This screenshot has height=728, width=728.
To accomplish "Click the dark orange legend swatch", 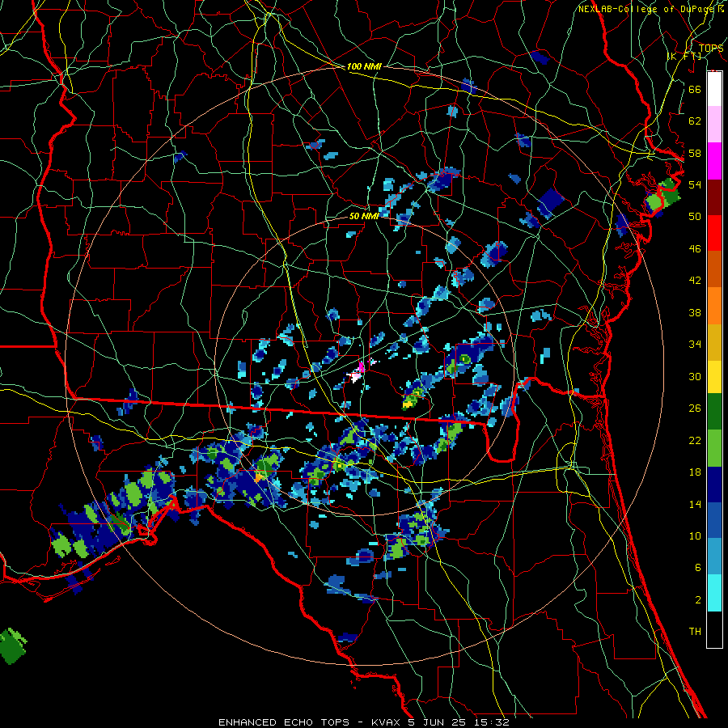I will [x=714, y=269].
